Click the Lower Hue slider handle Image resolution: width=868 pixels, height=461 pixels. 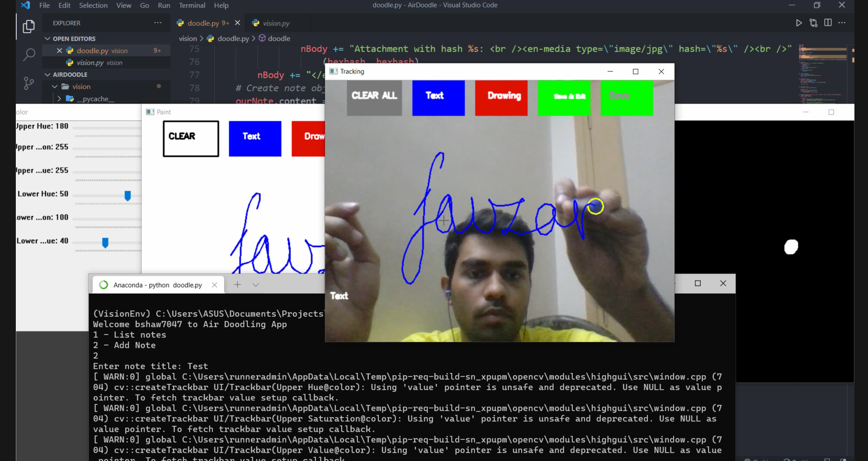(x=127, y=195)
